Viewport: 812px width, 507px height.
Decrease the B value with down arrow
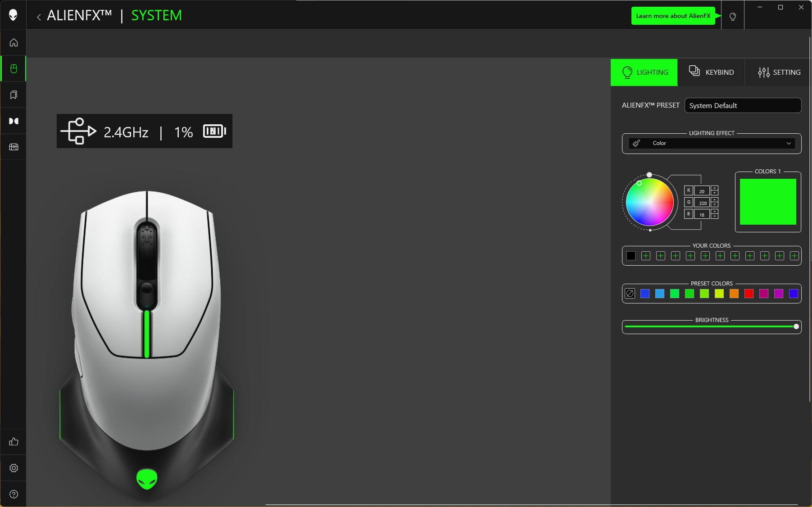point(714,216)
